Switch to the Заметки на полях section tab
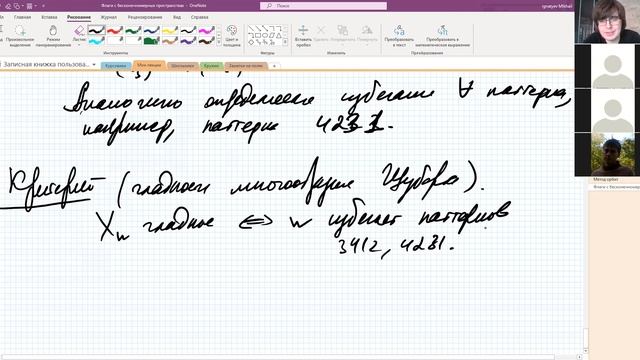 point(246,66)
